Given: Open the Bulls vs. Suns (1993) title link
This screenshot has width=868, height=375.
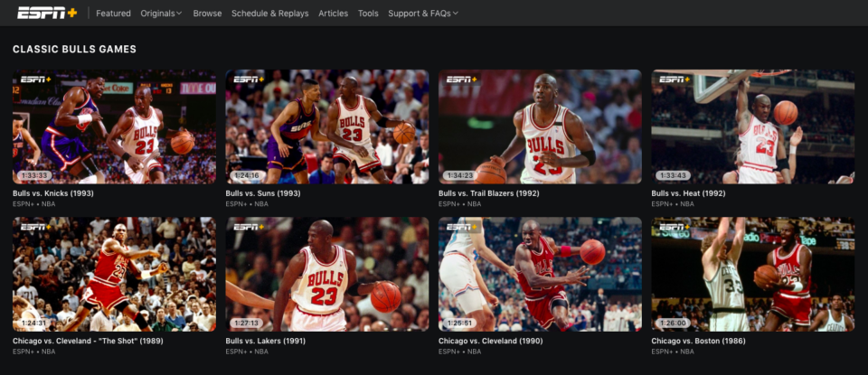Looking at the screenshot, I should pyautogui.click(x=264, y=193).
